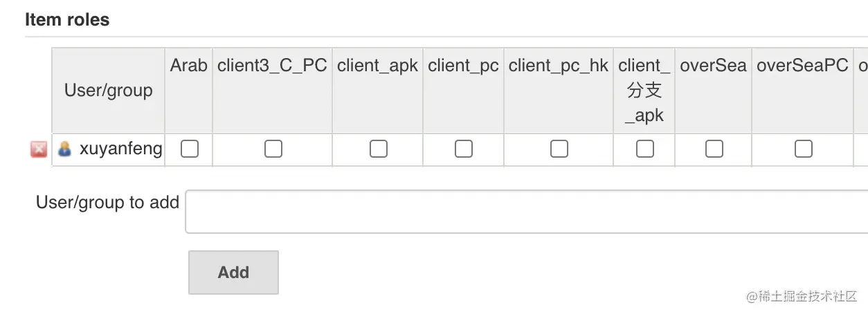This screenshot has height=314, width=868.
Task: Click the xuyanfeng user name
Action: coord(121,149)
